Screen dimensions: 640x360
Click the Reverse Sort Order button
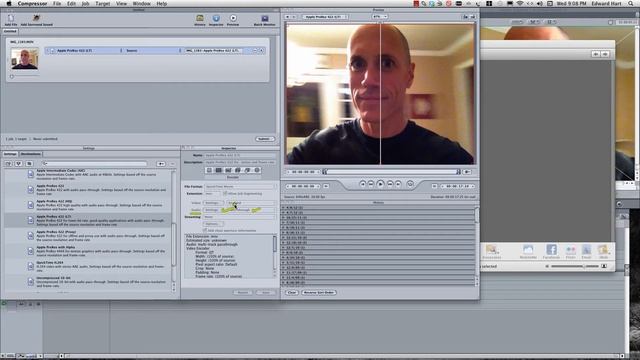[319, 292]
